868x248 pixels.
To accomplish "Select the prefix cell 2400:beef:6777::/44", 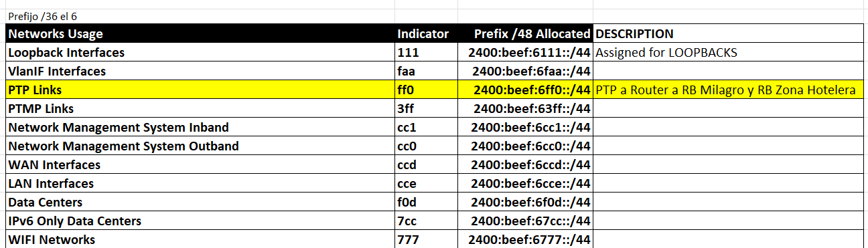I will 525,239.
